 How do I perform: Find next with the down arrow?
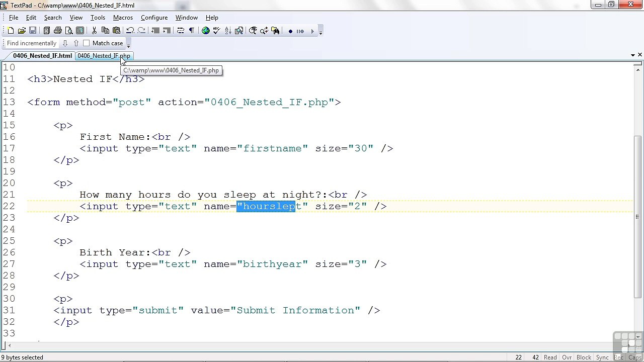[x=65, y=43]
